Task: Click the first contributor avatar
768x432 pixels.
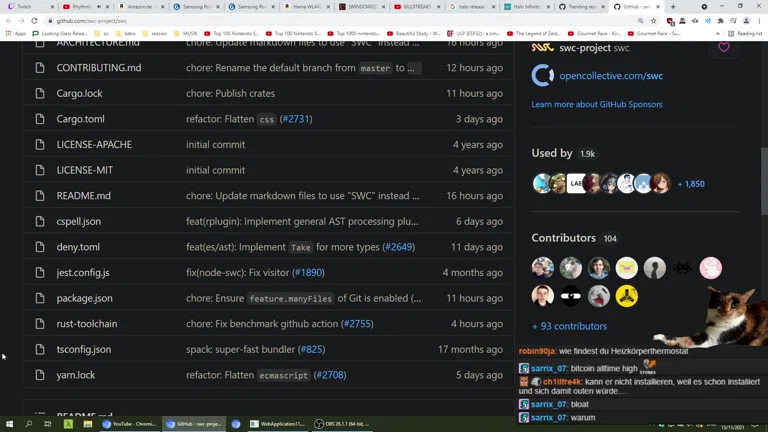Action: coord(543,267)
